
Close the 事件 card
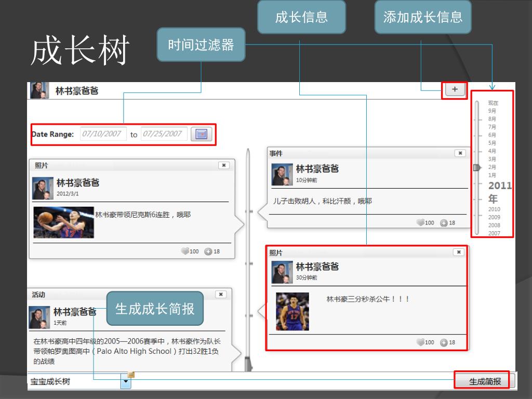460,153
